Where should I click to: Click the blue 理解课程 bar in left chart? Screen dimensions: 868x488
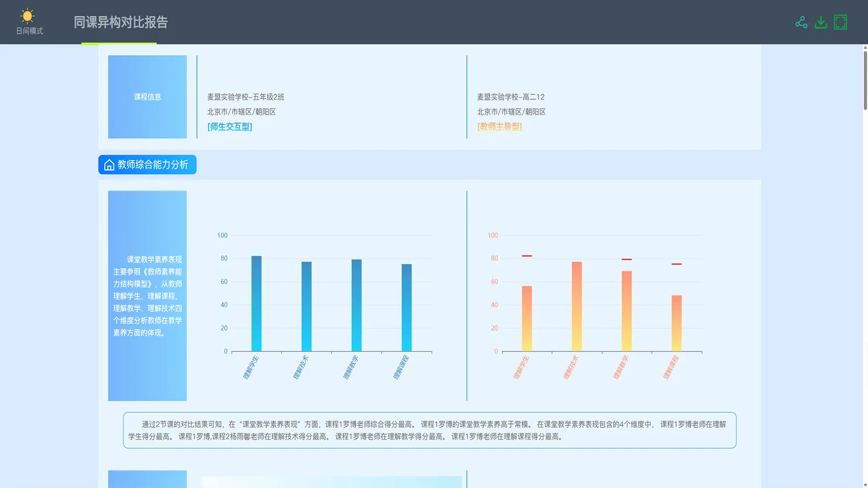pyautogui.click(x=406, y=307)
